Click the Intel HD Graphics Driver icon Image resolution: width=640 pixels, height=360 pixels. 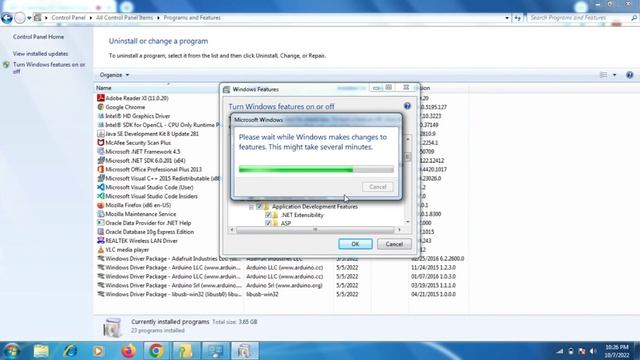click(100, 116)
